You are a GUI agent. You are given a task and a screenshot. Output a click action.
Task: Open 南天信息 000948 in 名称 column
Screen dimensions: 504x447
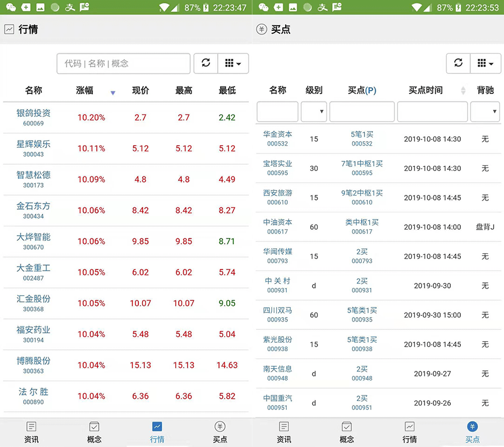click(x=277, y=373)
